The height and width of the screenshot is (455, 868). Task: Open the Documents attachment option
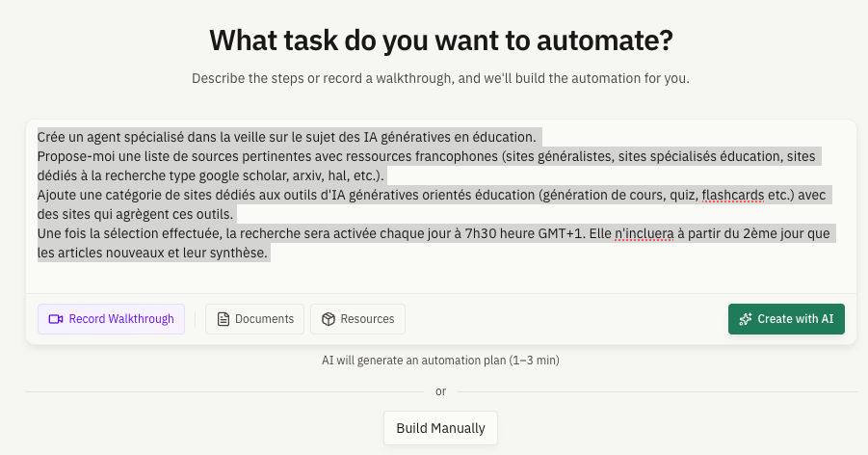click(x=254, y=319)
